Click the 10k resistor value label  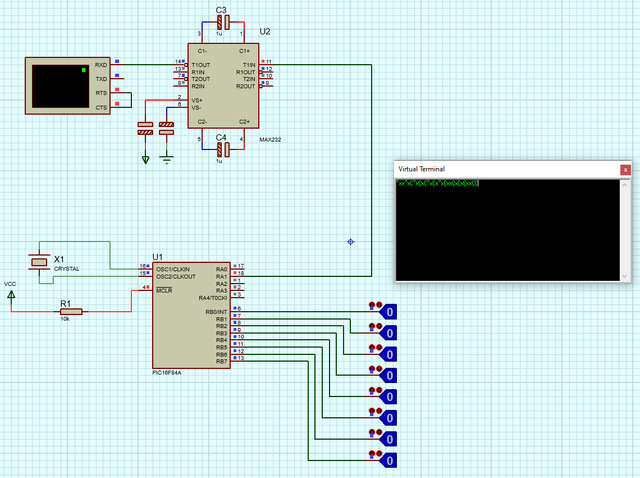tap(65, 319)
